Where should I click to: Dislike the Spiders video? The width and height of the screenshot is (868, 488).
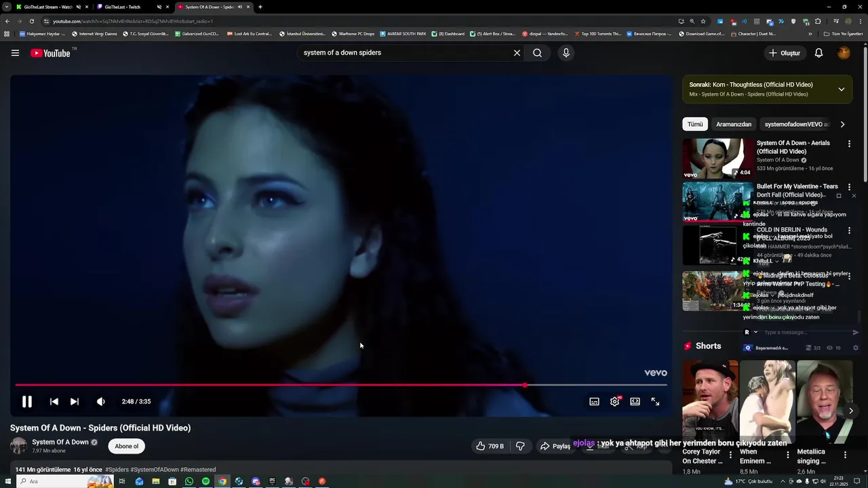(x=520, y=446)
